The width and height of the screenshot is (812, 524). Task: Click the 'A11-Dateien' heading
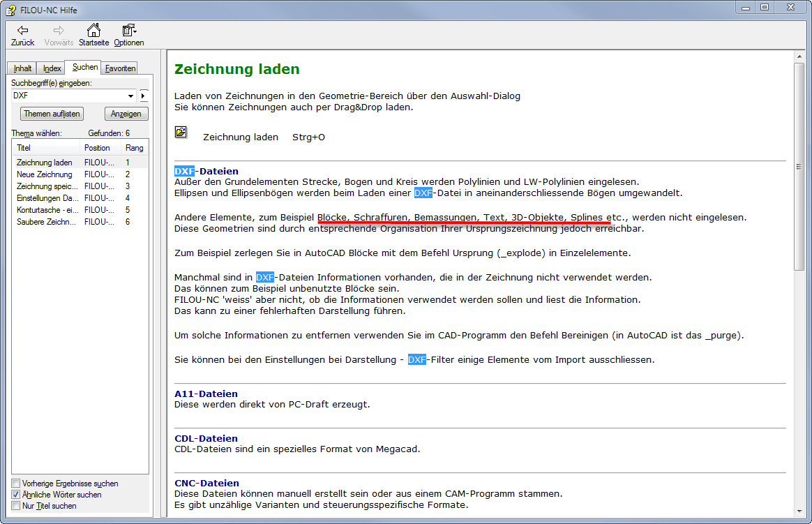coord(206,394)
